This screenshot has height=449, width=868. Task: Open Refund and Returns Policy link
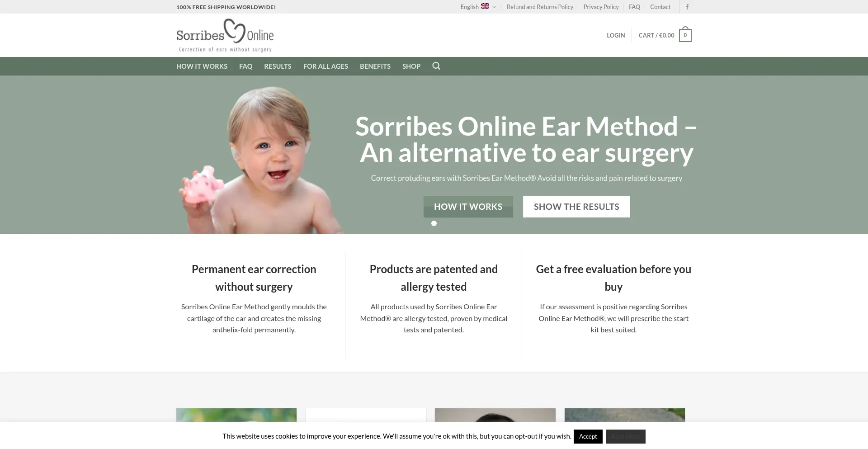(540, 7)
